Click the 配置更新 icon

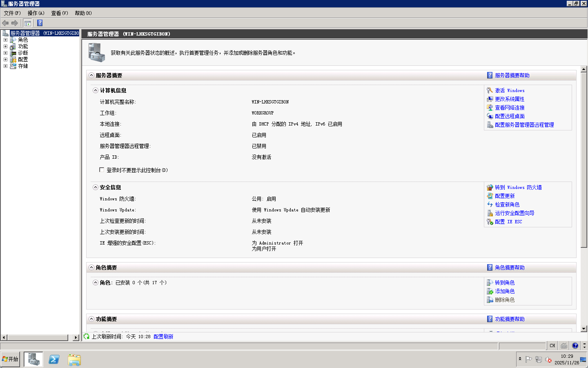click(x=490, y=196)
